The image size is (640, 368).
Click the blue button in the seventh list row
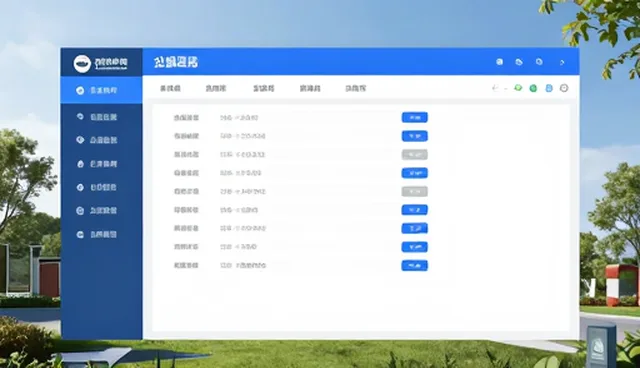(x=415, y=228)
